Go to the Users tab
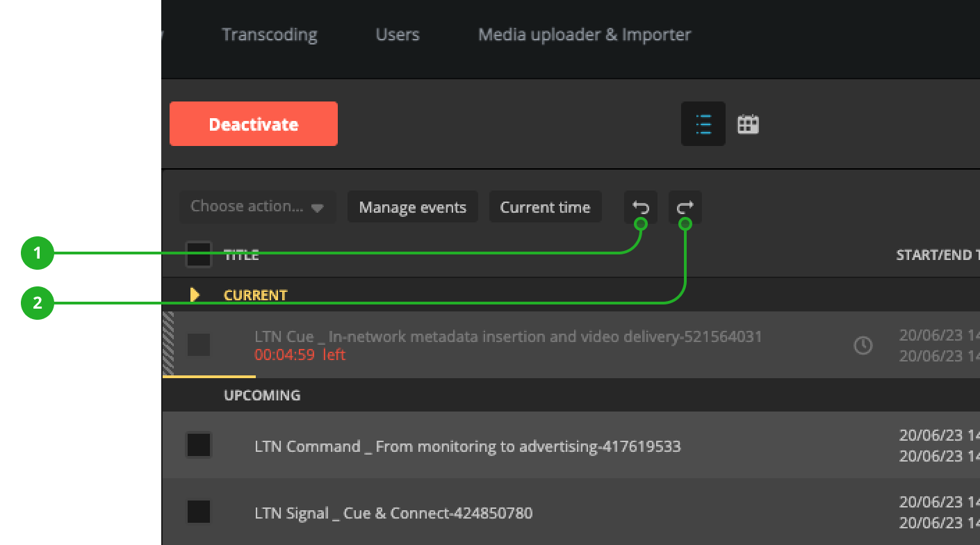This screenshot has width=980, height=545. 398,35
